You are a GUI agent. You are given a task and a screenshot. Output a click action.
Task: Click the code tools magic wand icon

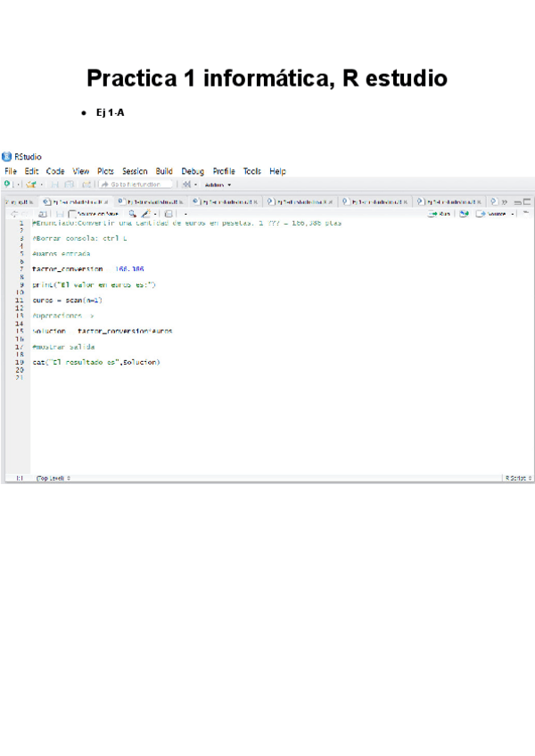coord(145,214)
